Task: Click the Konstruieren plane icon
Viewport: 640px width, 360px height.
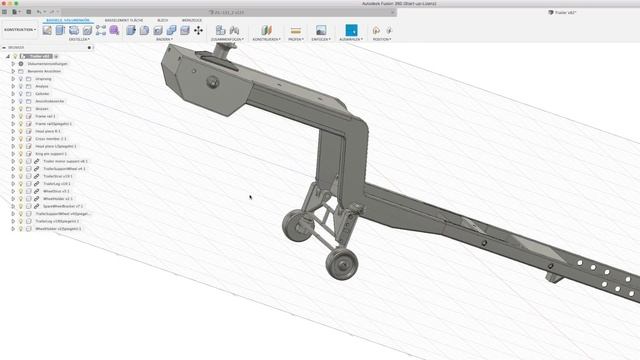Action: pos(267,30)
